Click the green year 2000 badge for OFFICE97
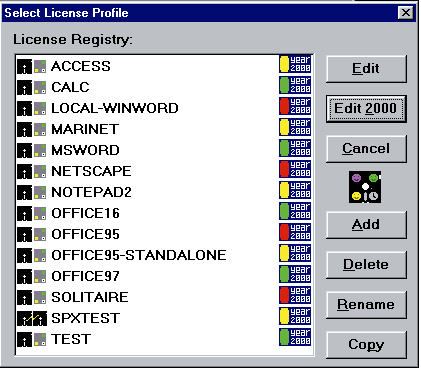The height and width of the screenshot is (369, 421). click(x=295, y=274)
